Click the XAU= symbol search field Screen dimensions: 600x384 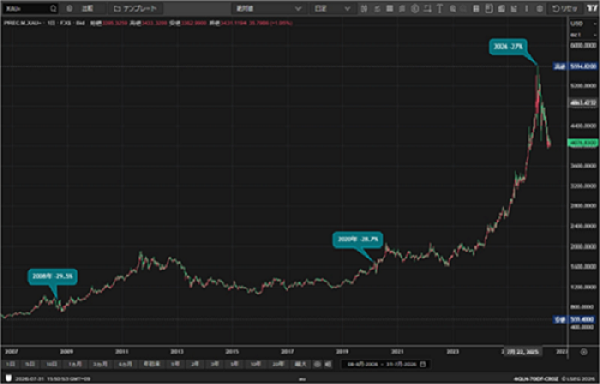[x=31, y=8]
